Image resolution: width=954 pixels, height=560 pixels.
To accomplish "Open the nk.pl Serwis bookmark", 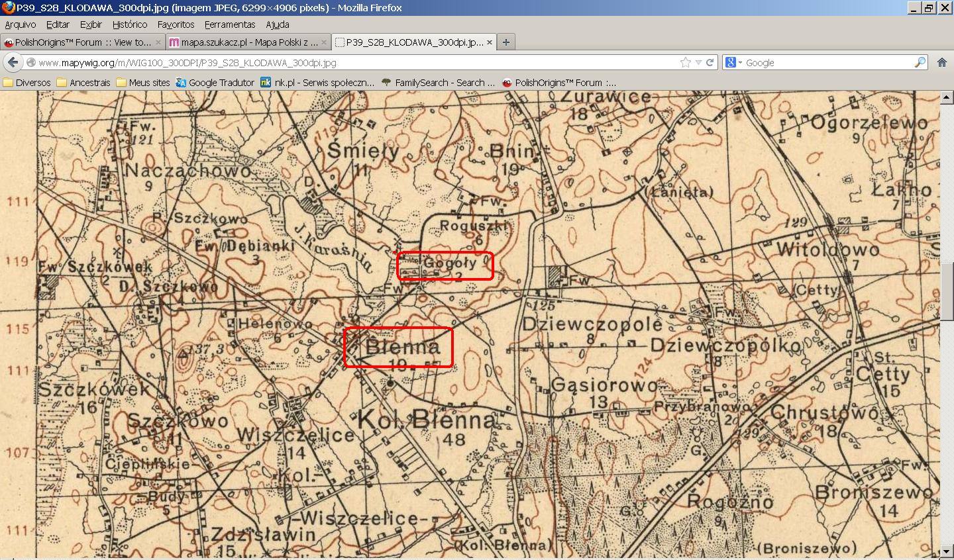I will pos(317,83).
